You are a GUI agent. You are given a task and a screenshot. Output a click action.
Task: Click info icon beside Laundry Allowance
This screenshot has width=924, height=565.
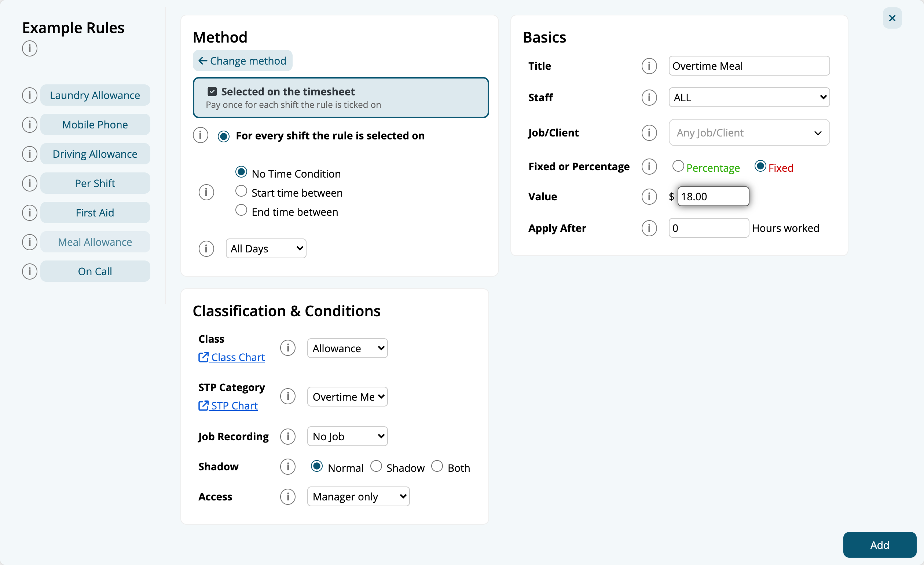(30, 95)
